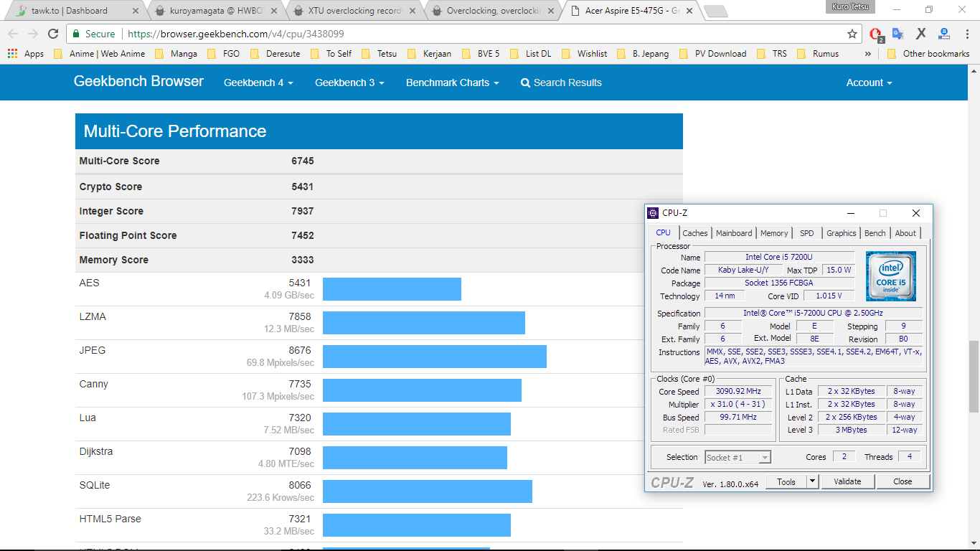Open the List DL bookmark folder

point(530,54)
